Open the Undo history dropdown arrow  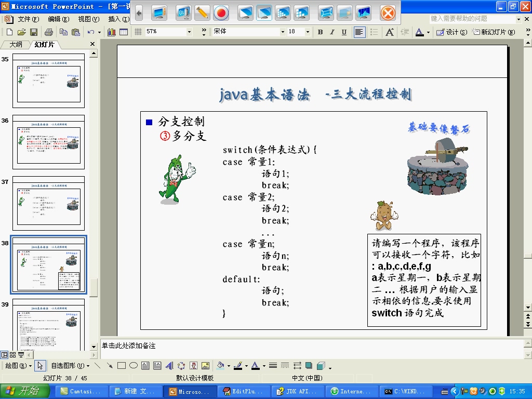point(99,32)
